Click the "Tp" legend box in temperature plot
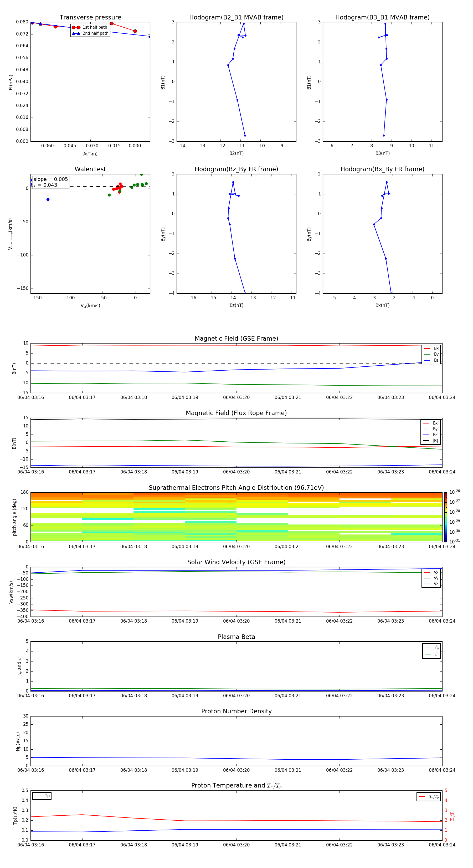This screenshot has width=473, height=868. (42, 796)
